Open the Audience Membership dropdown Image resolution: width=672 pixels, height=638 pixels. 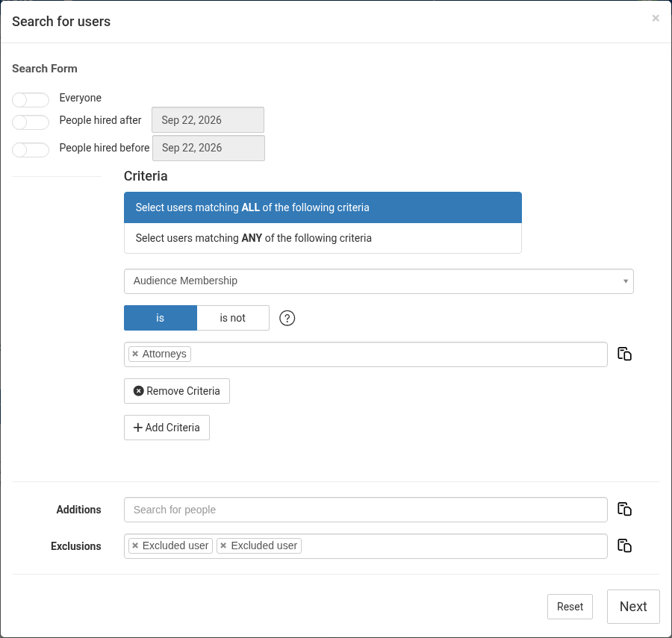[x=379, y=281]
